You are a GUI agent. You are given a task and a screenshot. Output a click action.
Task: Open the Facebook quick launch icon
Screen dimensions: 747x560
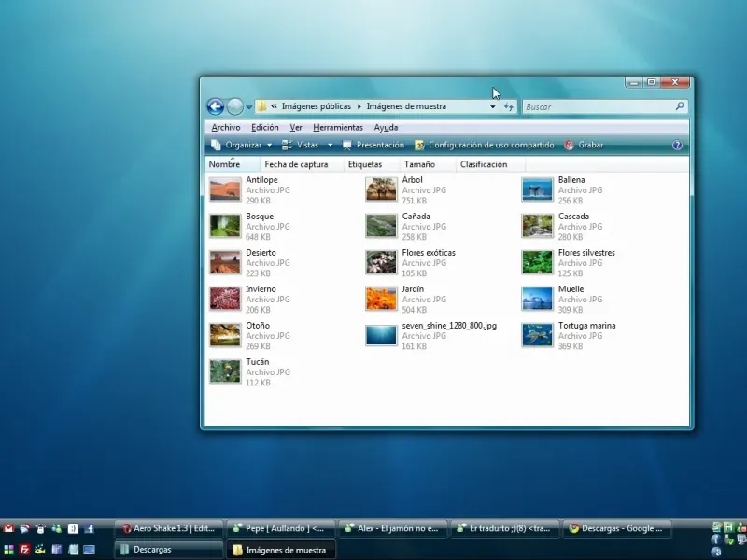[x=89, y=528]
